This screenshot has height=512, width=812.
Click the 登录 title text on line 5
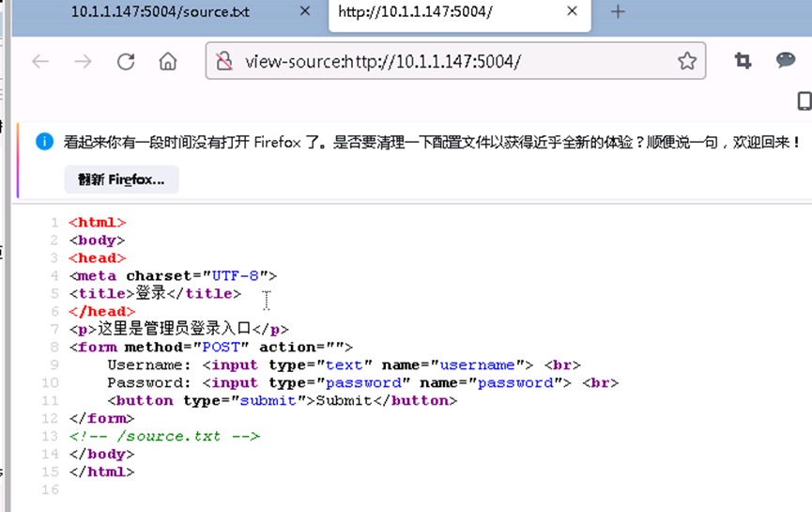(x=151, y=293)
